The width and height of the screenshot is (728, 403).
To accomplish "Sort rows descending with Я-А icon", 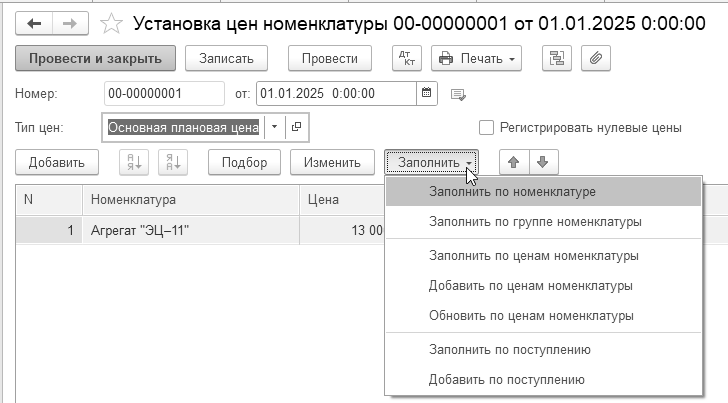I will point(173,162).
